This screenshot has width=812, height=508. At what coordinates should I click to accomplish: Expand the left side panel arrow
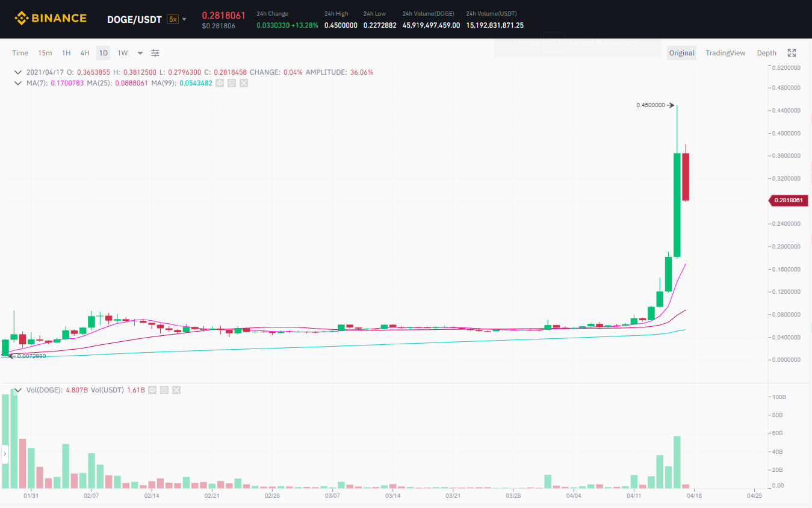tap(5, 454)
